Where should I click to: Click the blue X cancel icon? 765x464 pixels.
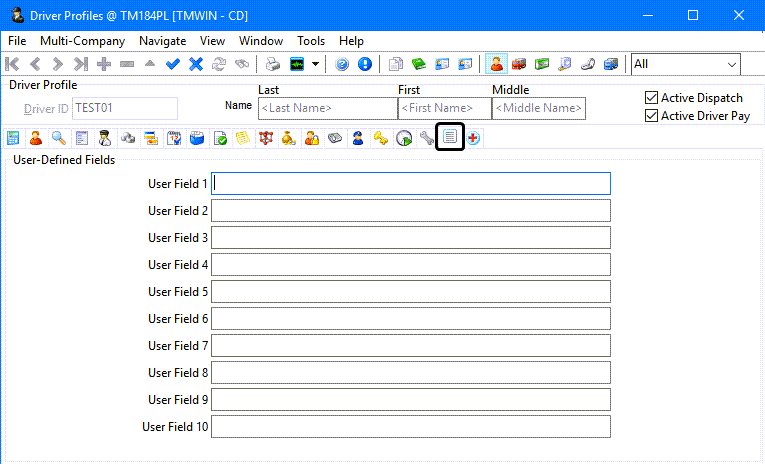[196, 64]
